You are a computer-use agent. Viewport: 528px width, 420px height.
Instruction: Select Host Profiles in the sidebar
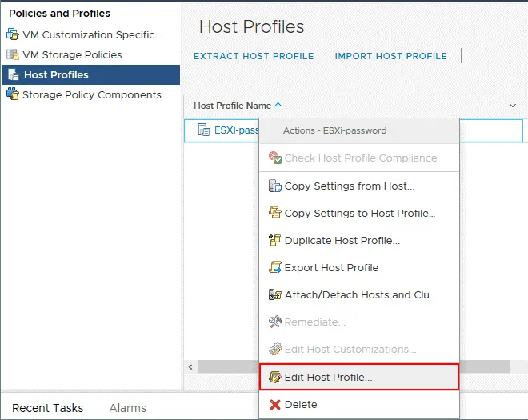pyautogui.click(x=56, y=74)
